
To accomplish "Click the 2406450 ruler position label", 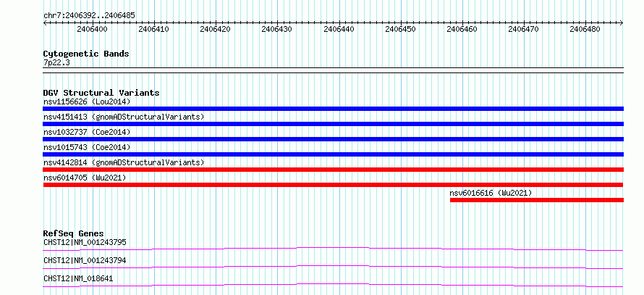I will (x=400, y=29).
